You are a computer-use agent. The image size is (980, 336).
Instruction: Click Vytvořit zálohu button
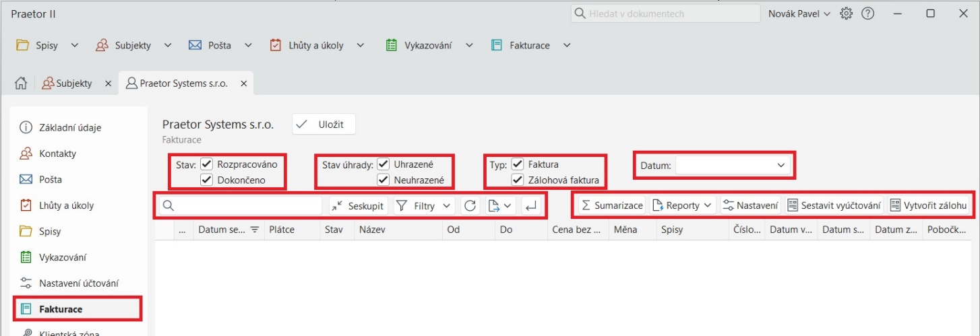[x=928, y=206]
